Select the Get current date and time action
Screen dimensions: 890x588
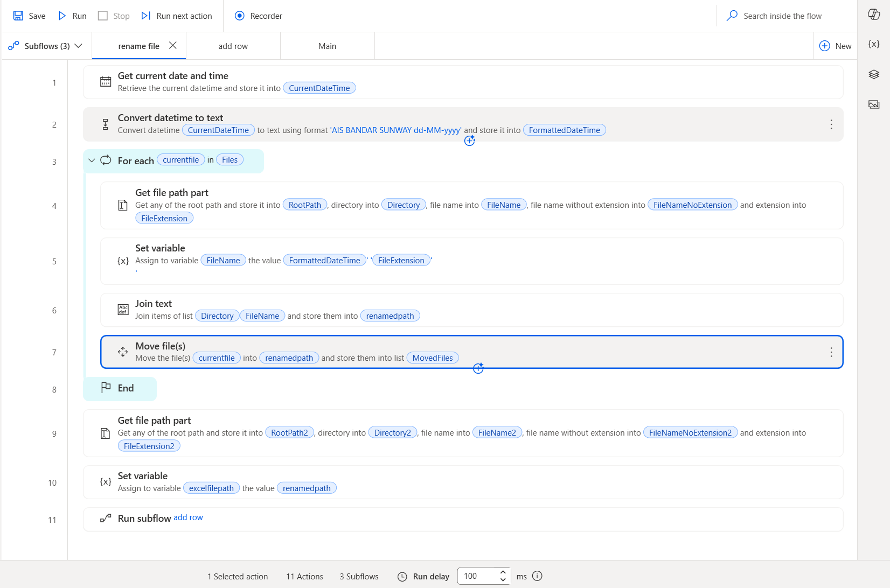pyautogui.click(x=463, y=82)
